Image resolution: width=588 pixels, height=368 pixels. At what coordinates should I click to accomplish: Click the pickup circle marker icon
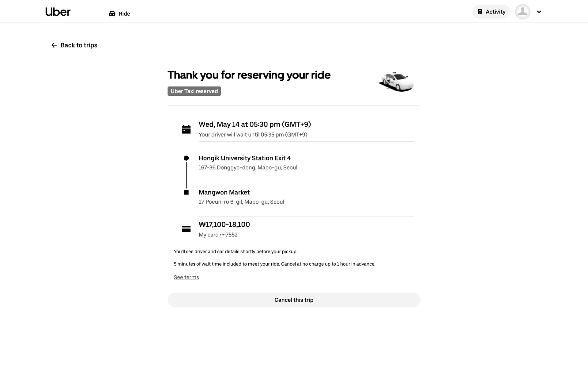[186, 158]
